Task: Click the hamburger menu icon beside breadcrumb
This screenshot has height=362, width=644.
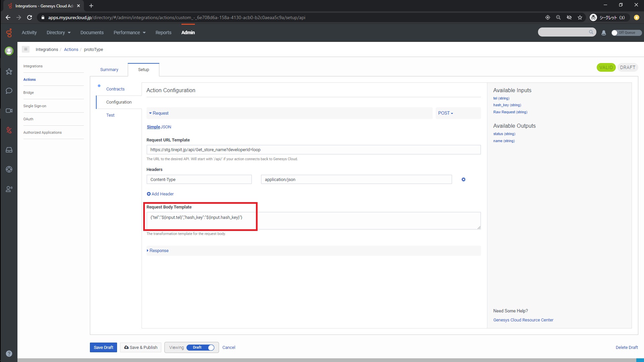Action: click(x=26, y=49)
